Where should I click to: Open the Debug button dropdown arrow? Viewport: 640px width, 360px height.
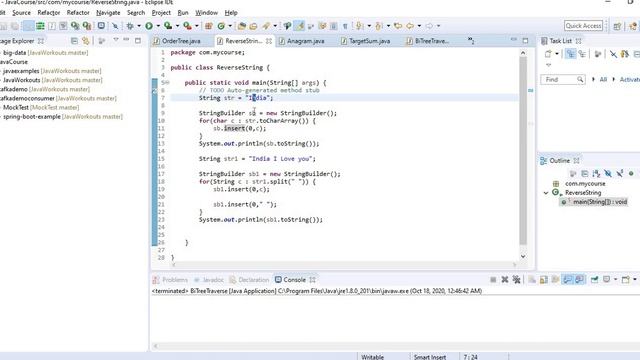(x=139, y=26)
